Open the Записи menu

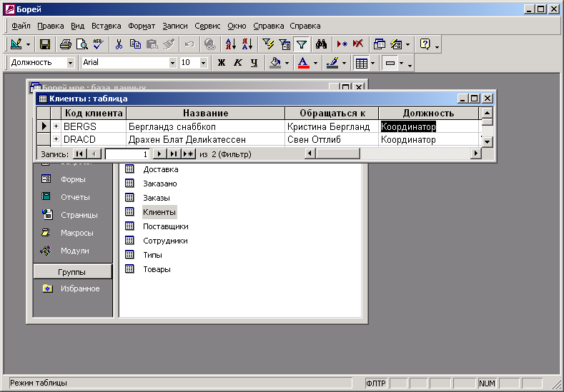175,26
